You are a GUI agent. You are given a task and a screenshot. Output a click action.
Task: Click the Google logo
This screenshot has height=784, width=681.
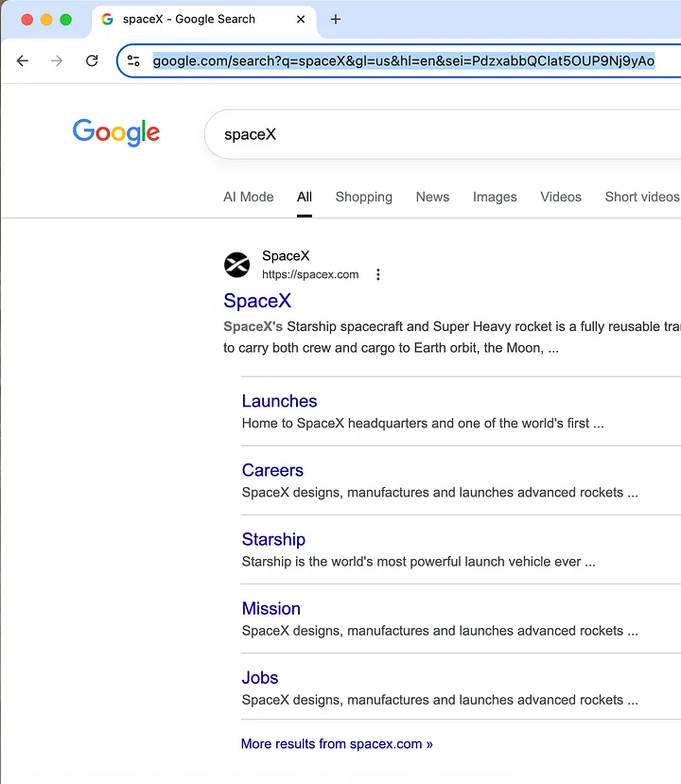tap(115, 132)
